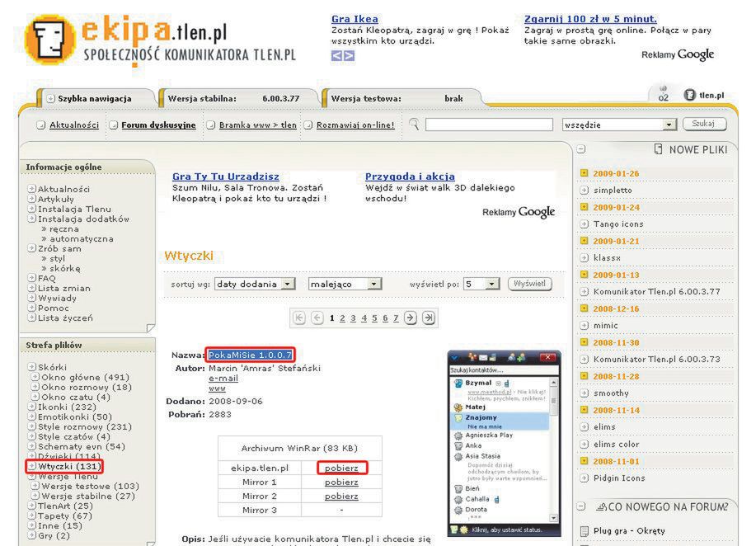Open the Gra Ty Tu Urządzisz ad
756x546 pixels.
pyautogui.click(x=226, y=177)
